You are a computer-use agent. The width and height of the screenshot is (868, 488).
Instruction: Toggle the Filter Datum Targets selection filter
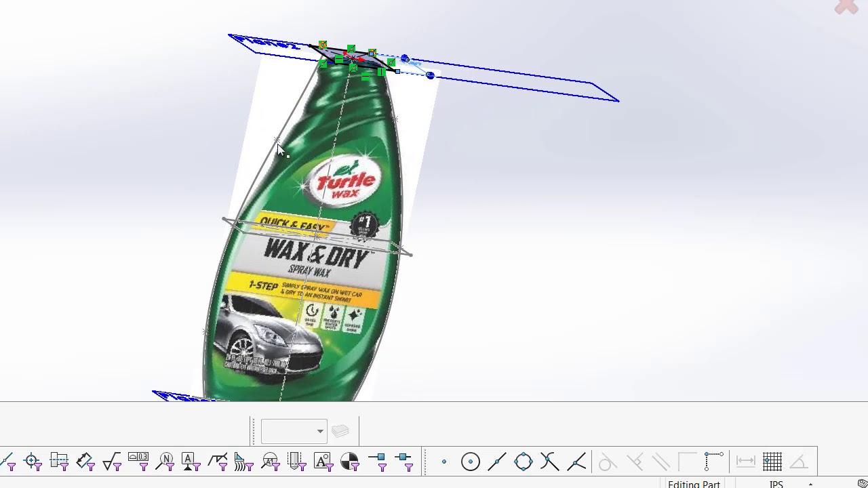pyautogui.click(x=270, y=462)
